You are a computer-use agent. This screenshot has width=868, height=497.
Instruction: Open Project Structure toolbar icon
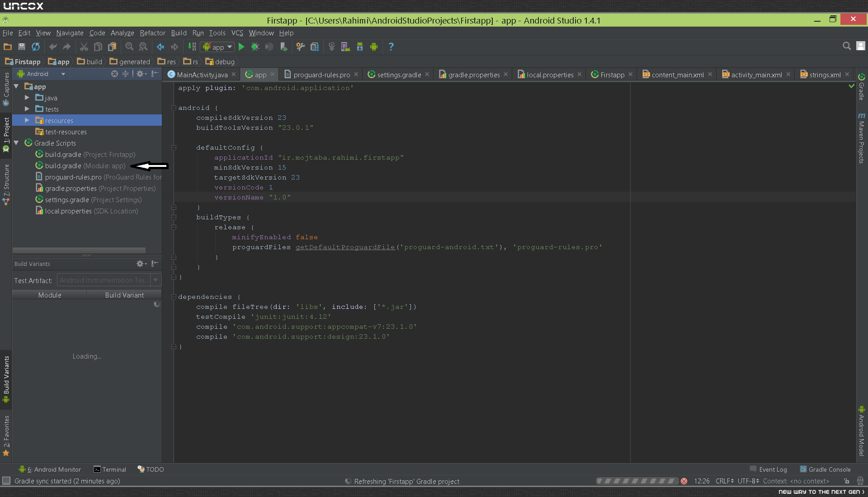tap(315, 47)
